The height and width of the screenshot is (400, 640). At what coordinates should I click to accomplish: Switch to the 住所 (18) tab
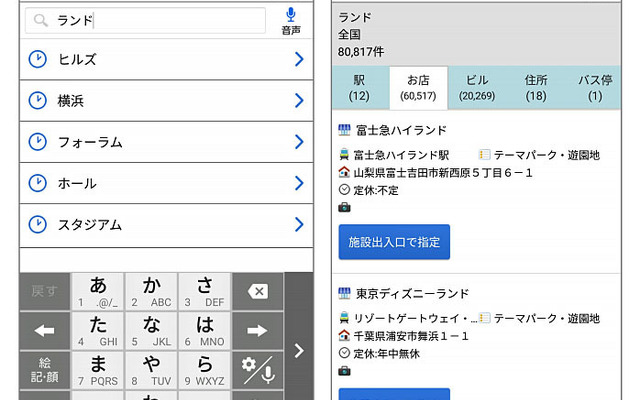536,88
